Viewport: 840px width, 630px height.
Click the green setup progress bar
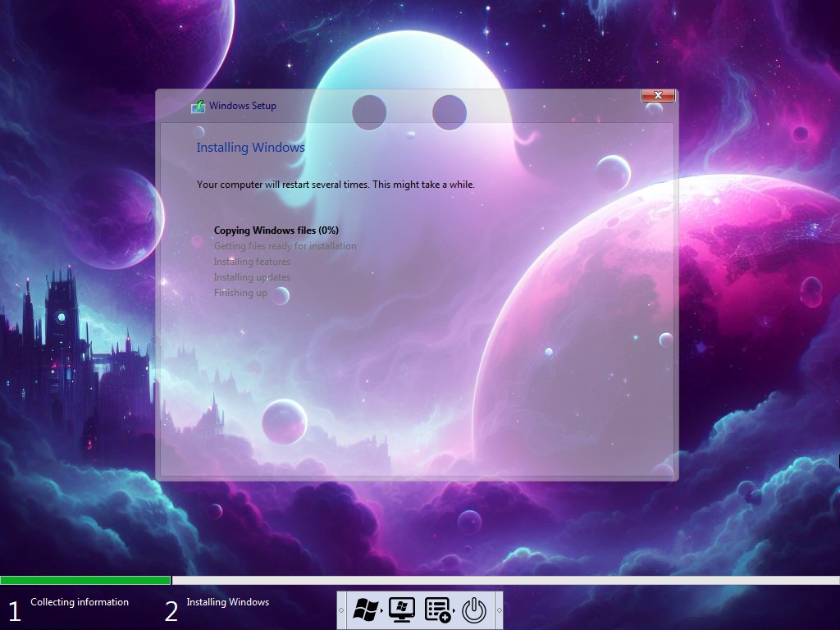85,580
